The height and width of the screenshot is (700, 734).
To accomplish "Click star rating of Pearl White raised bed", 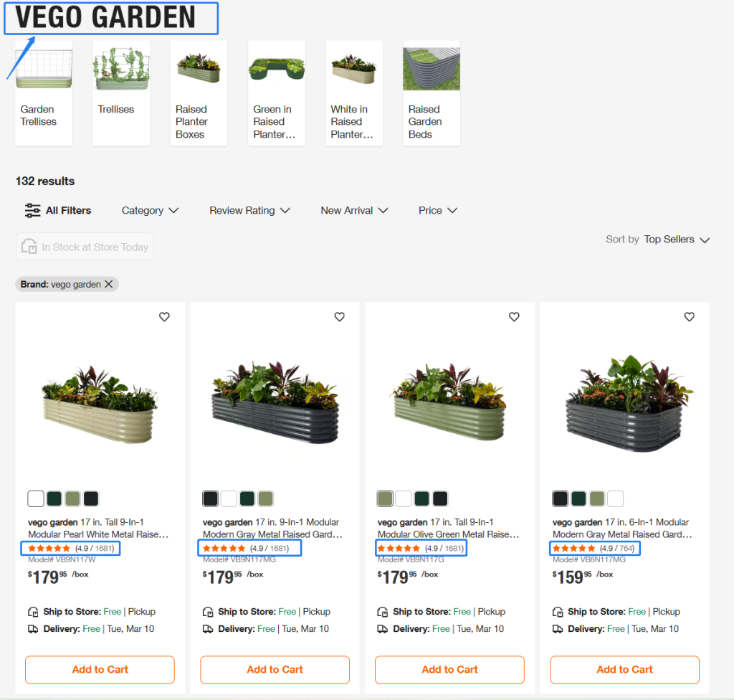I will click(49, 548).
